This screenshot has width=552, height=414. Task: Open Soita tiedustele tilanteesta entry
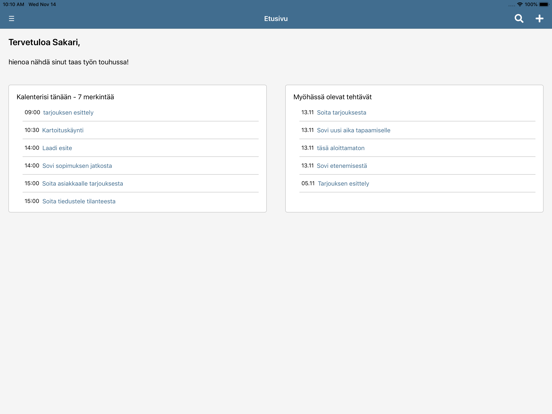click(79, 201)
